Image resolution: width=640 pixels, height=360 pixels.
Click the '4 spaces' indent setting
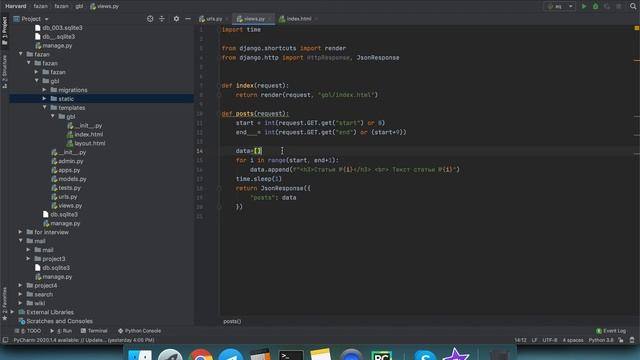pyautogui.click(x=573, y=340)
